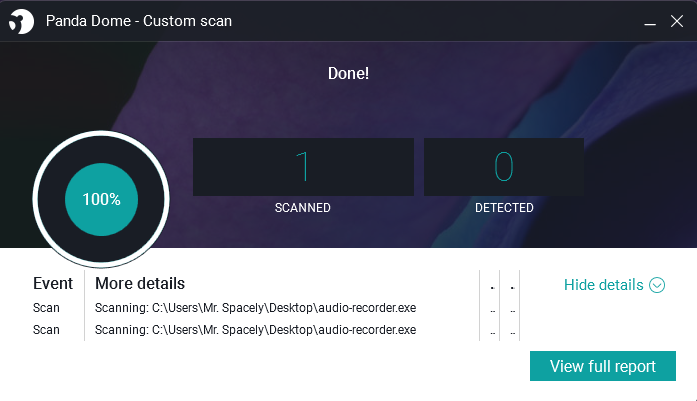The height and width of the screenshot is (401, 697).
Task: Collapse the scan details via Hide details
Action: [604, 285]
